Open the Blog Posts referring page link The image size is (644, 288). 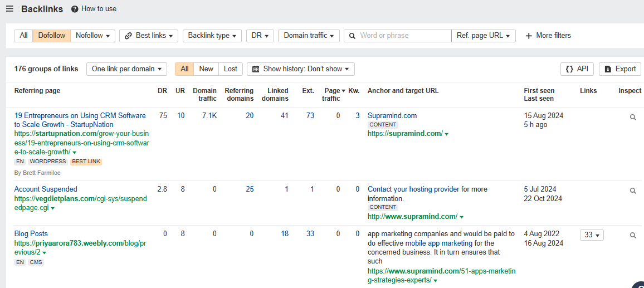[31, 234]
